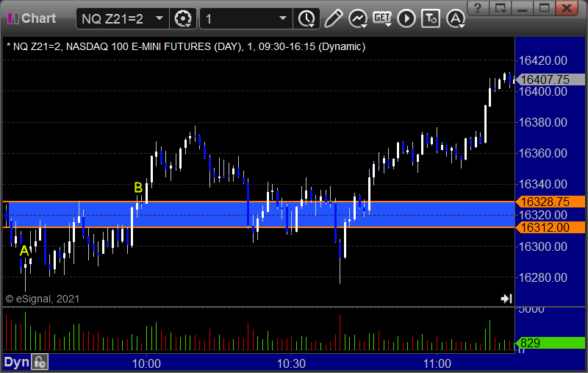The width and height of the screenshot is (588, 373).
Task: Click the 16328.75 orange price marker
Action: pos(550,202)
